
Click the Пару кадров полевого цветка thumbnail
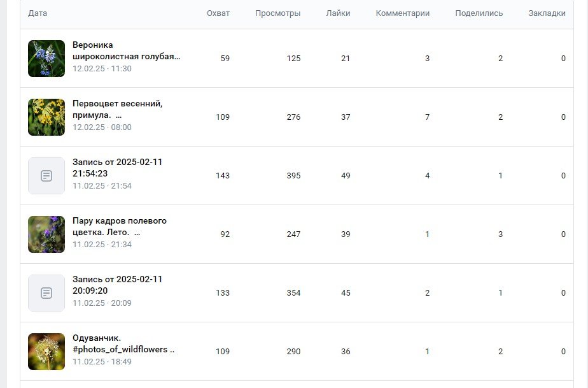pos(46,234)
